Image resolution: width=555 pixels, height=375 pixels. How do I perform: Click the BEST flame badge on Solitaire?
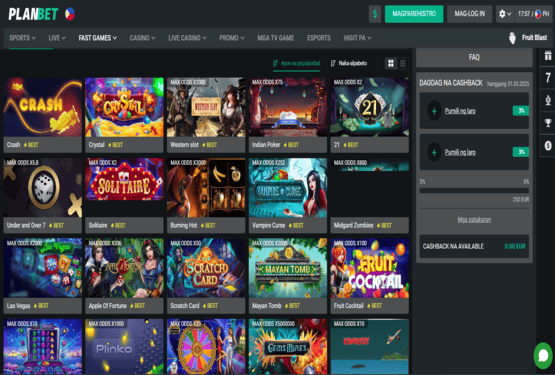click(x=118, y=225)
